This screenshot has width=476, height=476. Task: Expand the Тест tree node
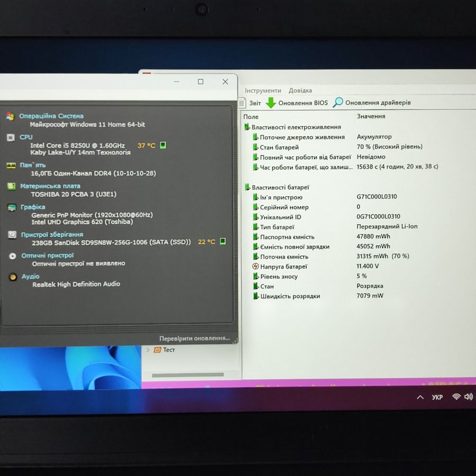coord(148,350)
